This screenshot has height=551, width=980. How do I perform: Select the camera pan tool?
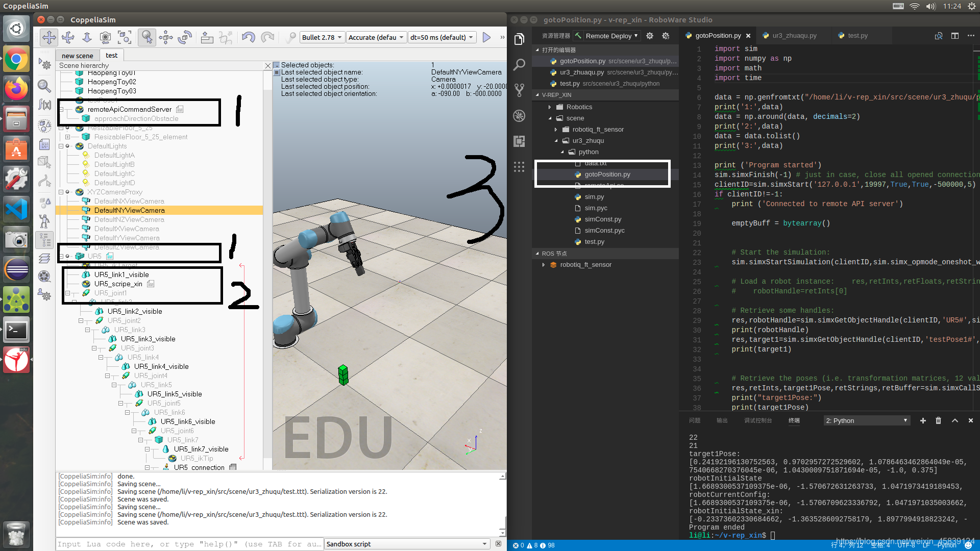click(49, 37)
